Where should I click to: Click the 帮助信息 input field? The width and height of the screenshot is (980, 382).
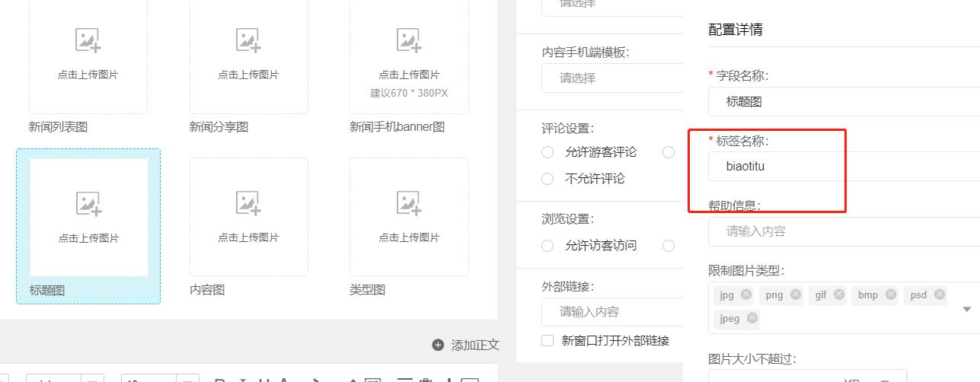pos(841,231)
